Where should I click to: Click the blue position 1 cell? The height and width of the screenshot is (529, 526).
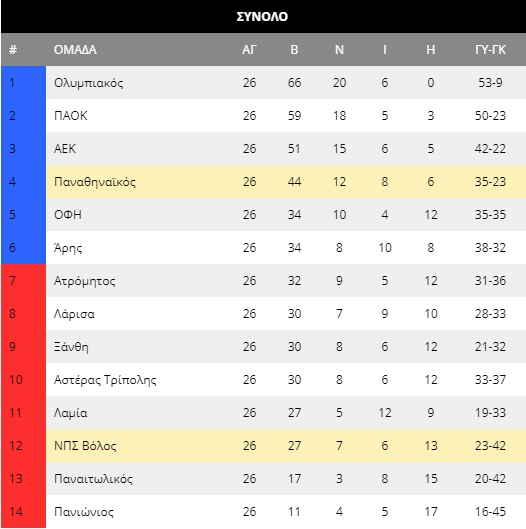[x=24, y=83]
